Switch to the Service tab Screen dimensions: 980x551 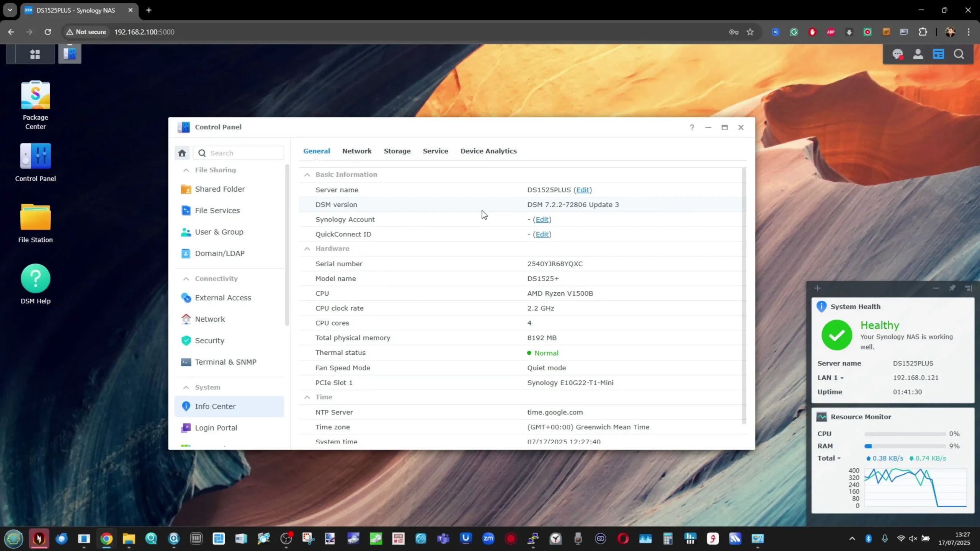[435, 151]
